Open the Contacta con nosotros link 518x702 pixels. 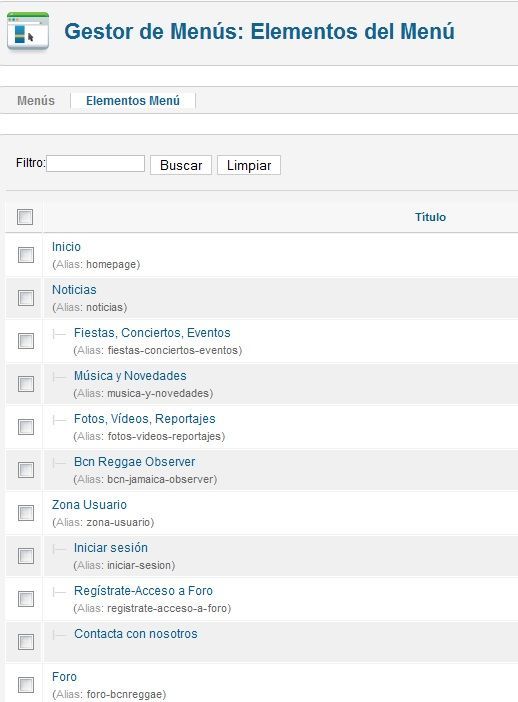136,634
